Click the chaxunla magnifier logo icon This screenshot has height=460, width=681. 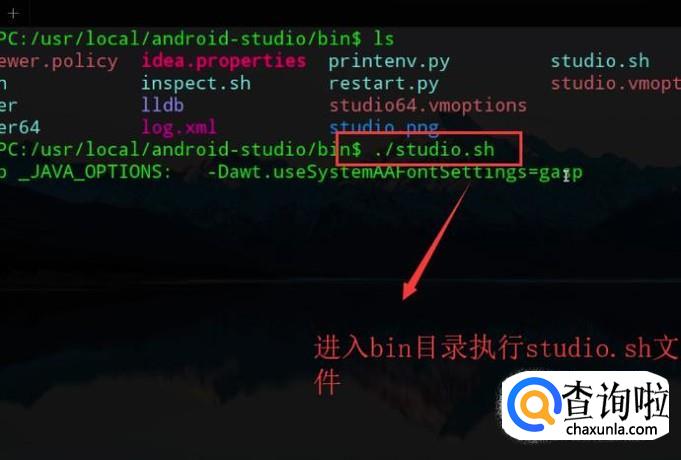(533, 404)
